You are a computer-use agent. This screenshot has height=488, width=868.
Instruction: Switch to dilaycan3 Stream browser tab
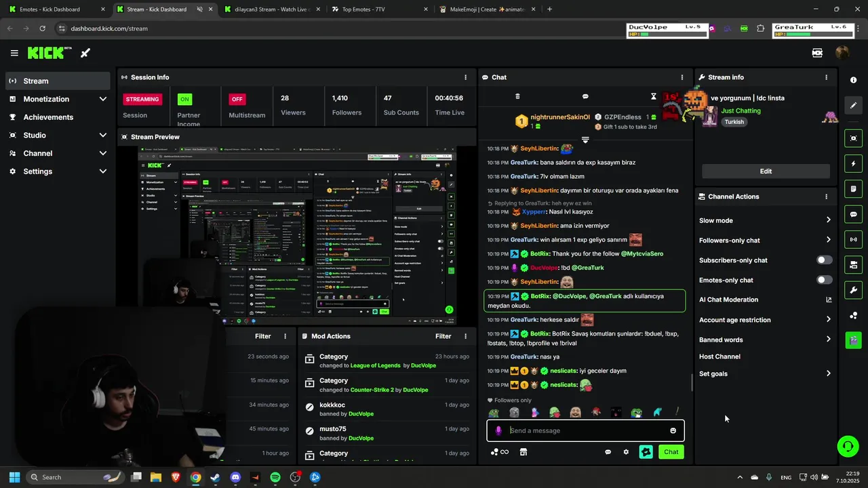[271, 9]
